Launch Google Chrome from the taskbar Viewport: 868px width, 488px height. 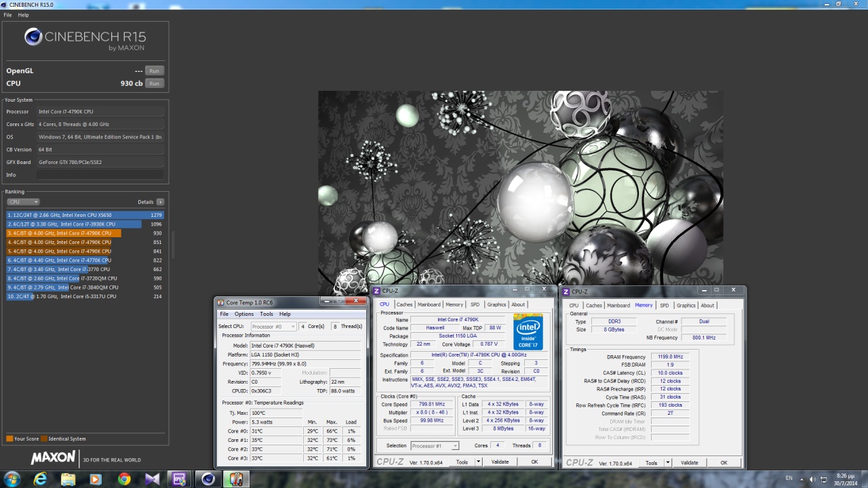click(124, 479)
